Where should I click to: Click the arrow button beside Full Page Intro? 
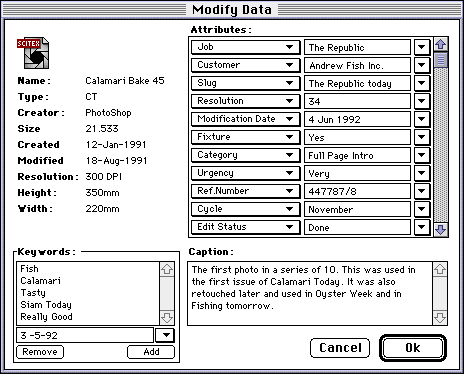click(x=422, y=155)
